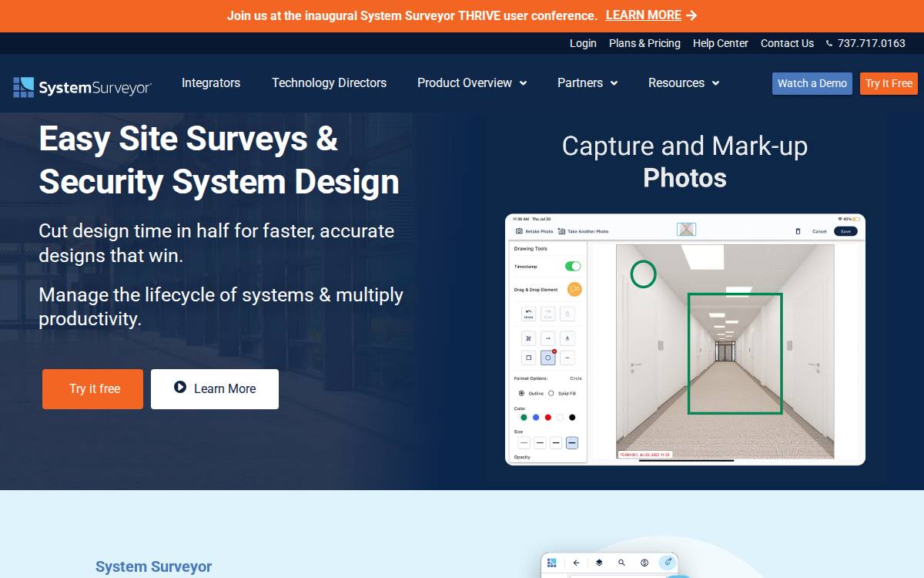The height and width of the screenshot is (578, 924).
Task: Click the Undo tool in Drawing Tools
Action: [x=528, y=314]
